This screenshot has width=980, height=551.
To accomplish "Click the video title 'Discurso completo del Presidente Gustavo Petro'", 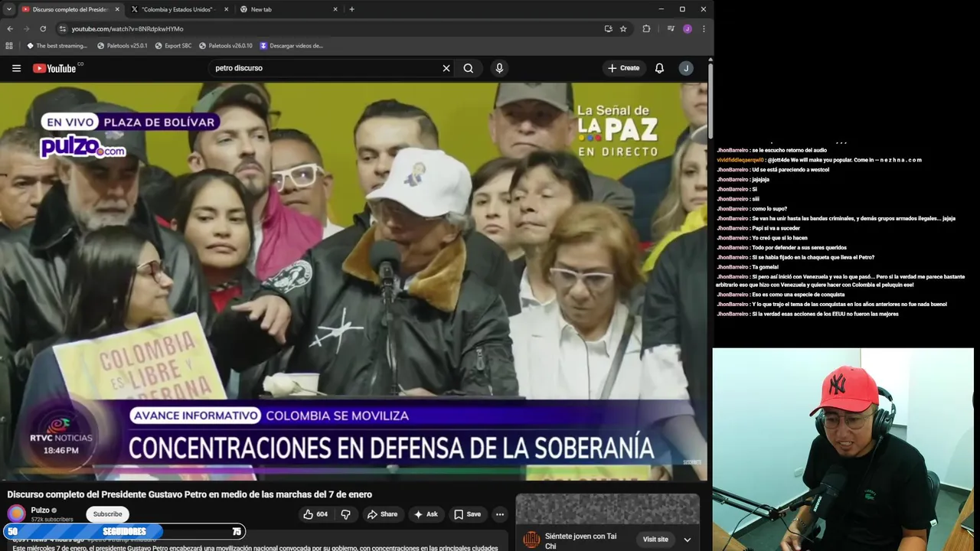I will pos(189,494).
